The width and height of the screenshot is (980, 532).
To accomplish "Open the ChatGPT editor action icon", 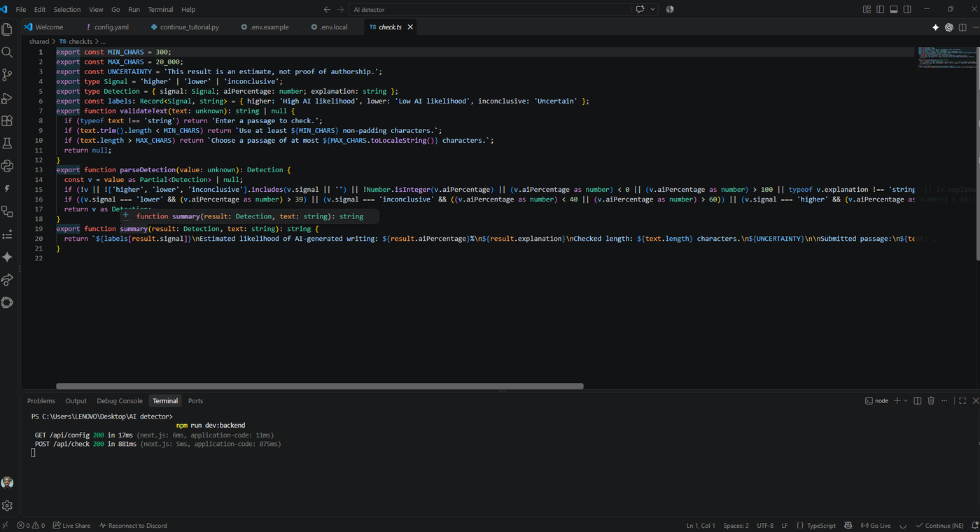I will (949, 27).
